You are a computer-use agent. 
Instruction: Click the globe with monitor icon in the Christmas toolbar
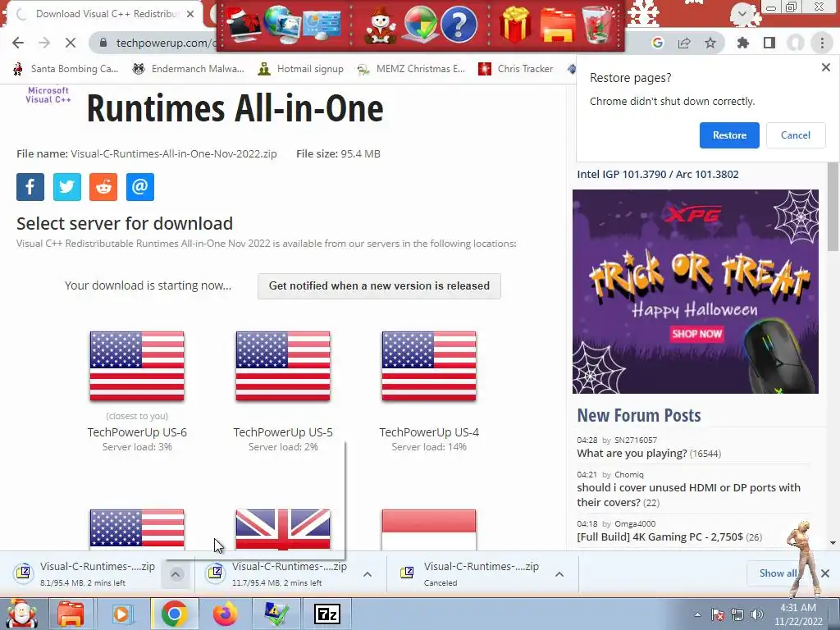point(281,24)
